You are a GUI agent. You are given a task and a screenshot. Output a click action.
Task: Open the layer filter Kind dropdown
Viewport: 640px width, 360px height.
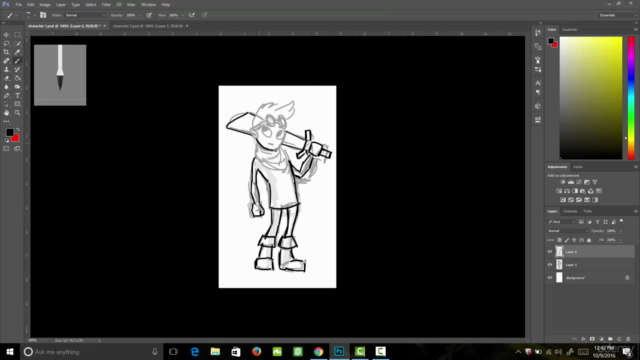[561, 222]
